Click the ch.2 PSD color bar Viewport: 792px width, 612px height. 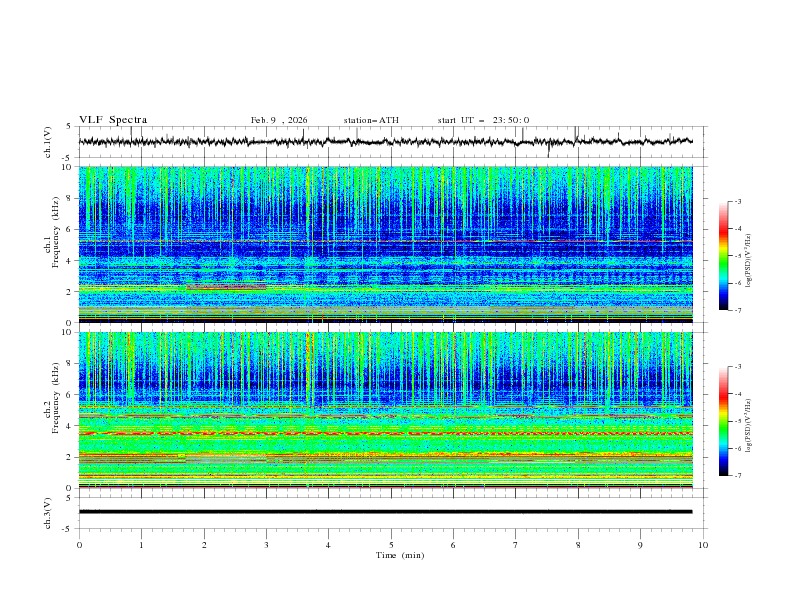click(x=723, y=421)
